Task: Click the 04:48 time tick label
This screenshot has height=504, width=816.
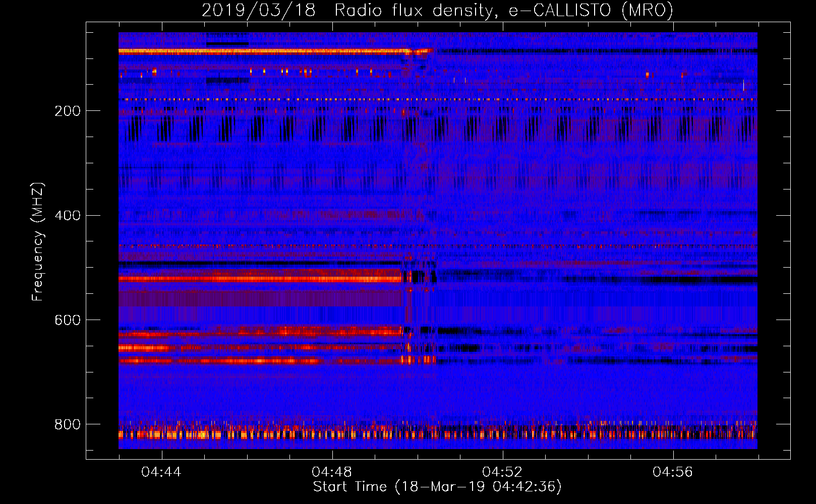Action: coord(332,472)
